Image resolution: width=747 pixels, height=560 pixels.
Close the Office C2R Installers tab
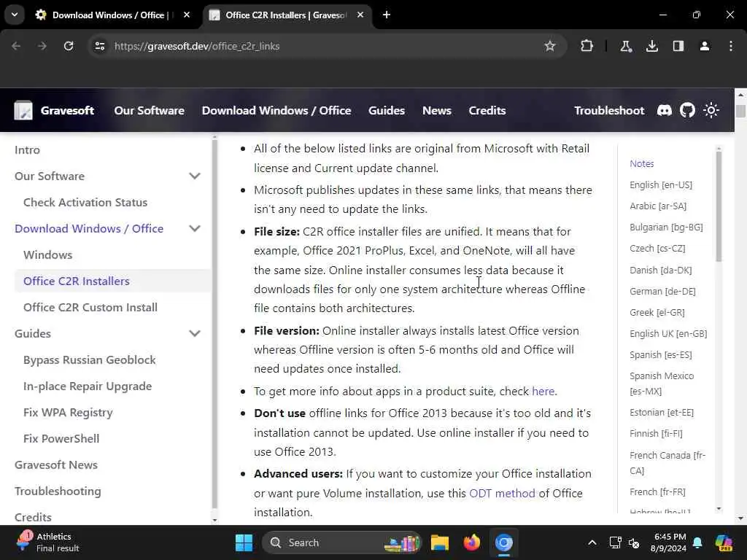coord(360,15)
